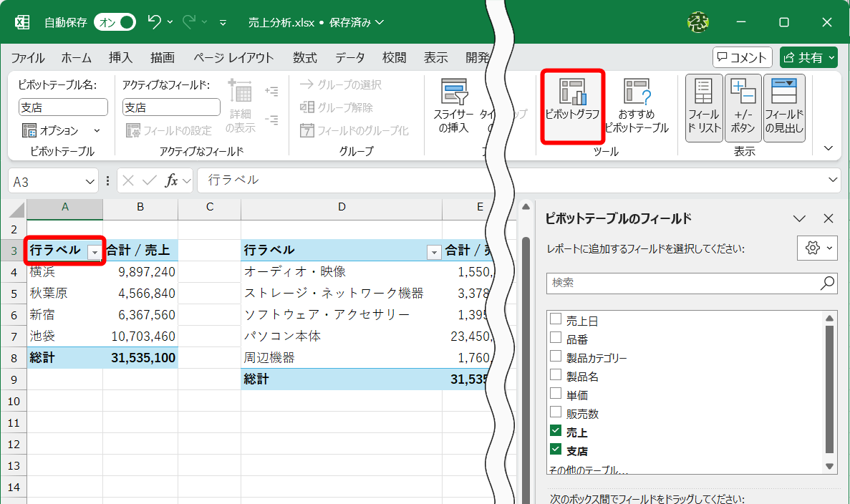Check the 品番 field checkbox

(556, 338)
